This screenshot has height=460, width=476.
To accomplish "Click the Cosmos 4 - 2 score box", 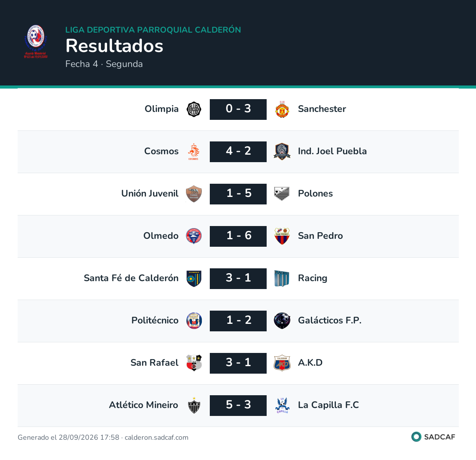I will pyautogui.click(x=238, y=152).
